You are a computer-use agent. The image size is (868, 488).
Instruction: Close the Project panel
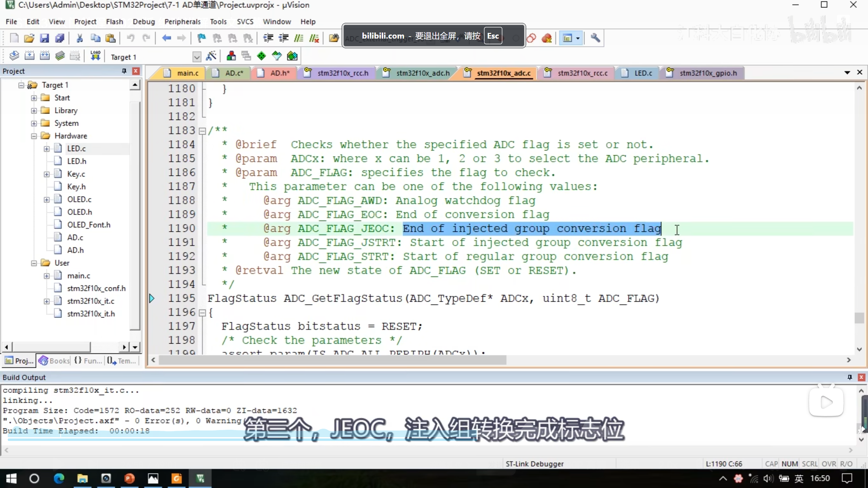[136, 71]
